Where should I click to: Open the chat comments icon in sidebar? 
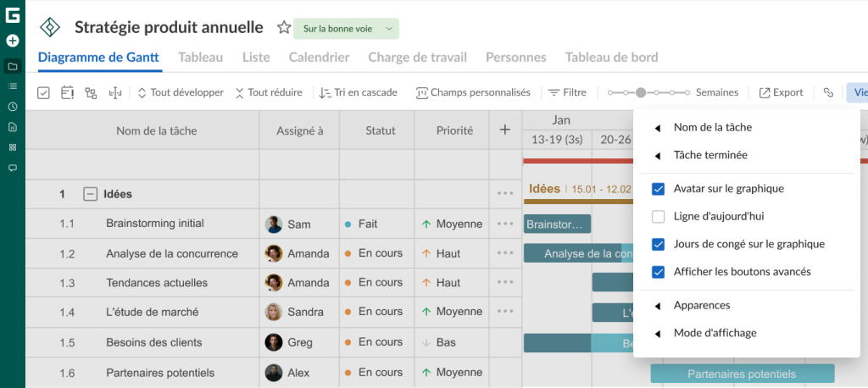coord(12,167)
